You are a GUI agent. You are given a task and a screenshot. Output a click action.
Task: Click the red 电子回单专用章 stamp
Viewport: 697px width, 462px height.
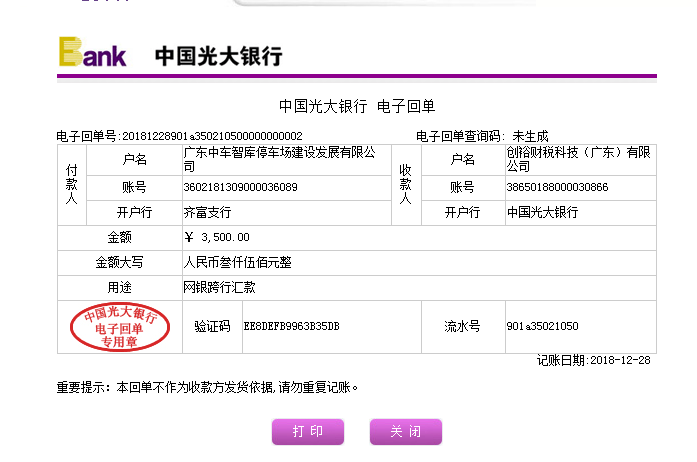click(x=120, y=327)
